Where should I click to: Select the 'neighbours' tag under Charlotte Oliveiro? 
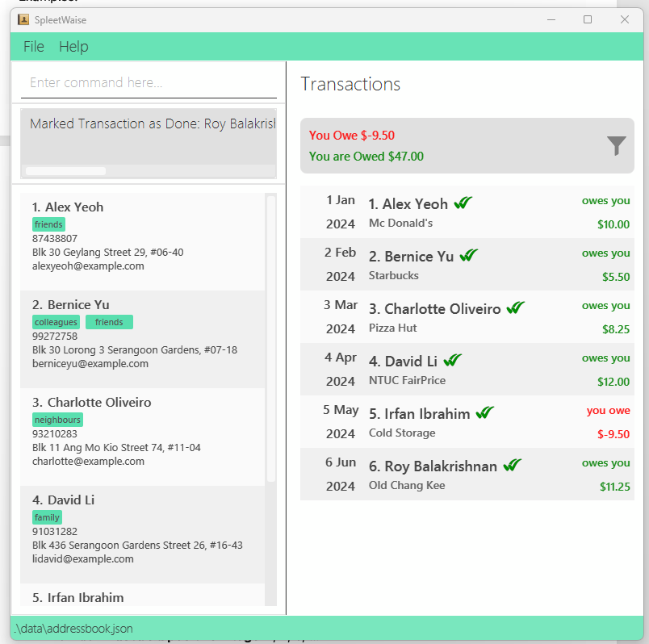click(57, 420)
